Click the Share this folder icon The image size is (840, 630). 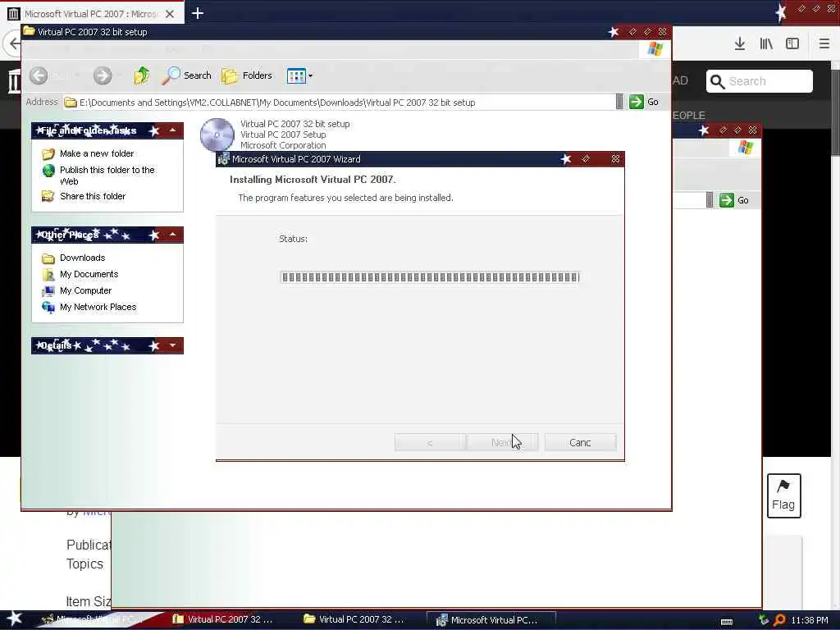[x=48, y=197]
